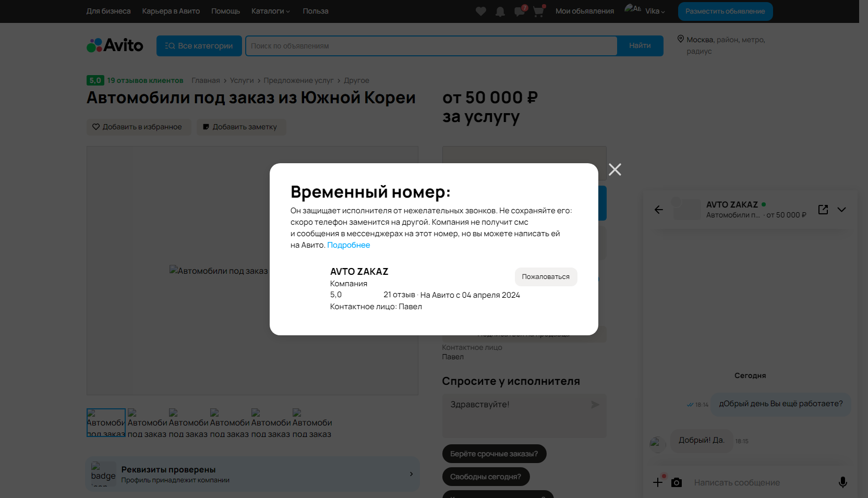
Task: Open Польза menu item
Action: pyautogui.click(x=316, y=11)
